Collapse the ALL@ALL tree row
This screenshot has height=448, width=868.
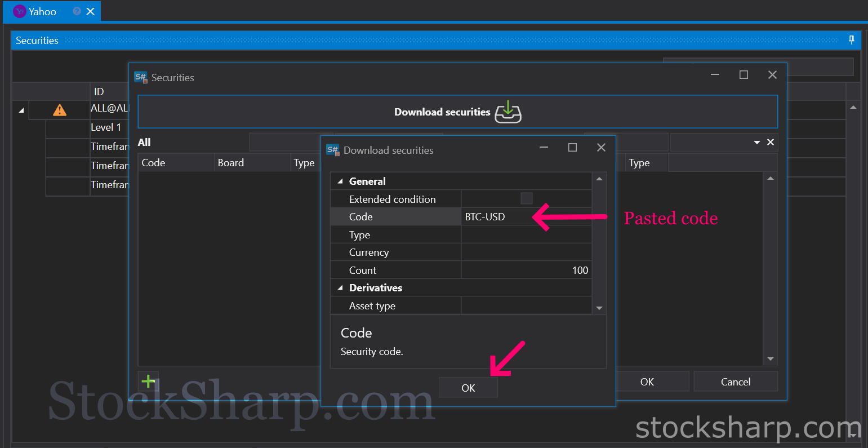point(21,110)
